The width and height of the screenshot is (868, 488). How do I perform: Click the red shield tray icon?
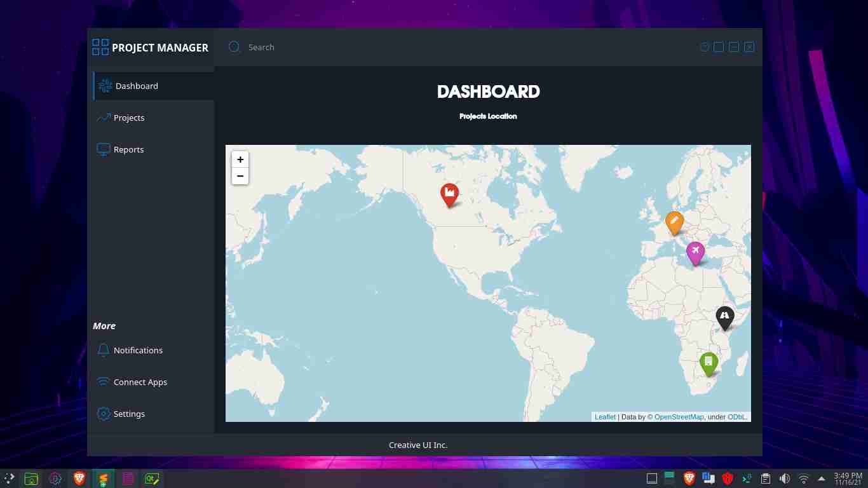[728, 478]
